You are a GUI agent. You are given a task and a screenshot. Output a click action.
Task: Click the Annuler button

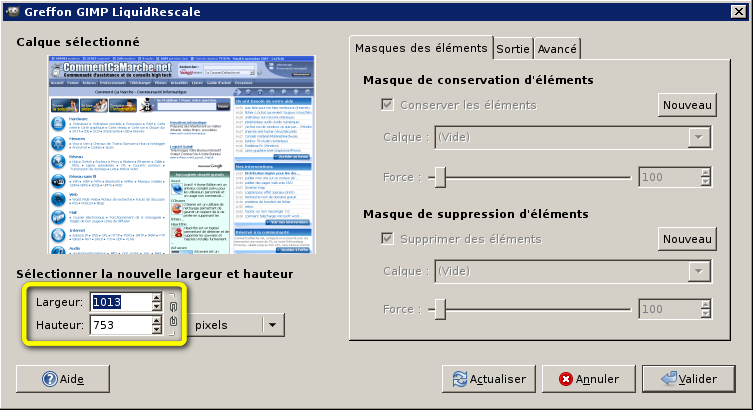pyautogui.click(x=589, y=379)
